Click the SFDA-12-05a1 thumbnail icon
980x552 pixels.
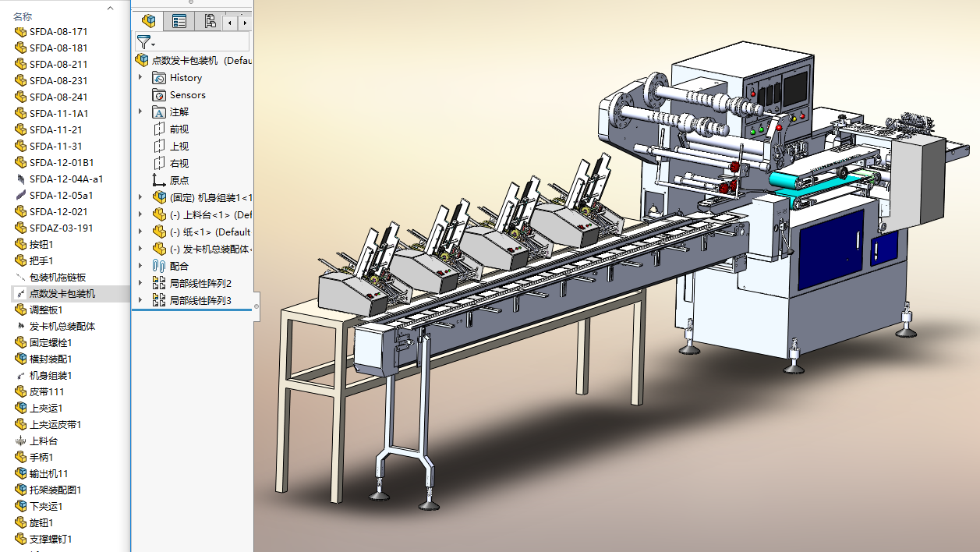click(20, 196)
